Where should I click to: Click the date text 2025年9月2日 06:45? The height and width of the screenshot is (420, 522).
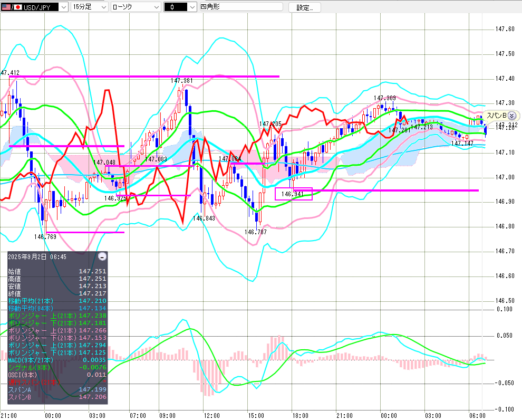(x=37, y=257)
